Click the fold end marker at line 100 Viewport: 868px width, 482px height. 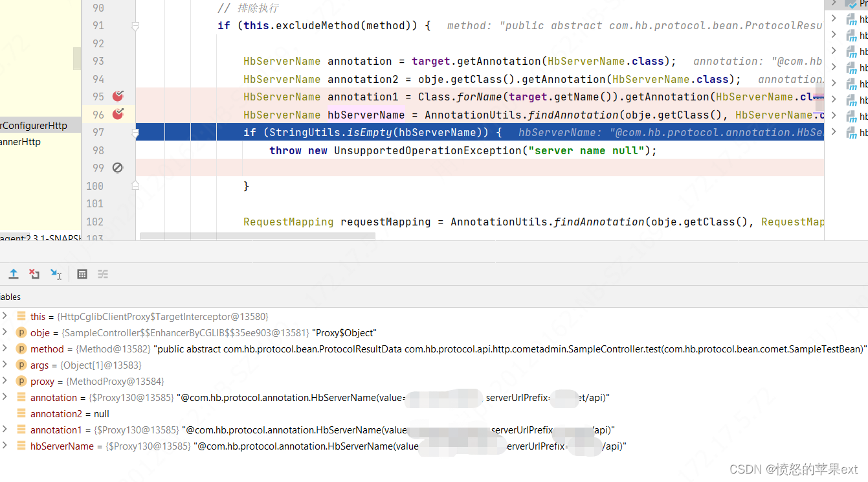point(135,186)
